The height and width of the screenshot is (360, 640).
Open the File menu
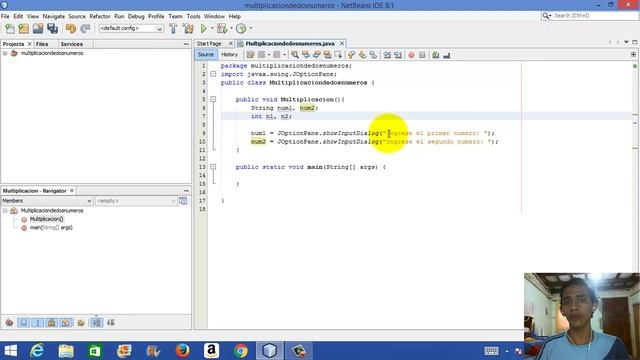[5, 16]
